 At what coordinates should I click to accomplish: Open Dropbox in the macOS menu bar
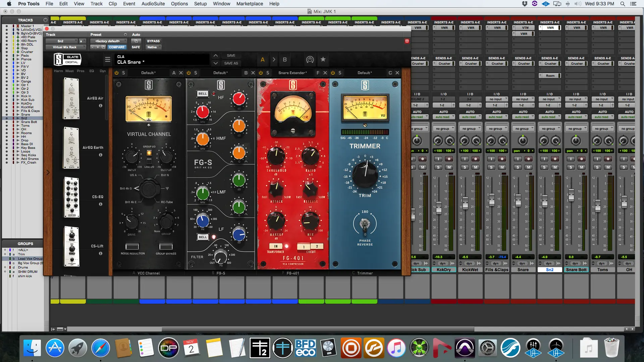click(524, 4)
